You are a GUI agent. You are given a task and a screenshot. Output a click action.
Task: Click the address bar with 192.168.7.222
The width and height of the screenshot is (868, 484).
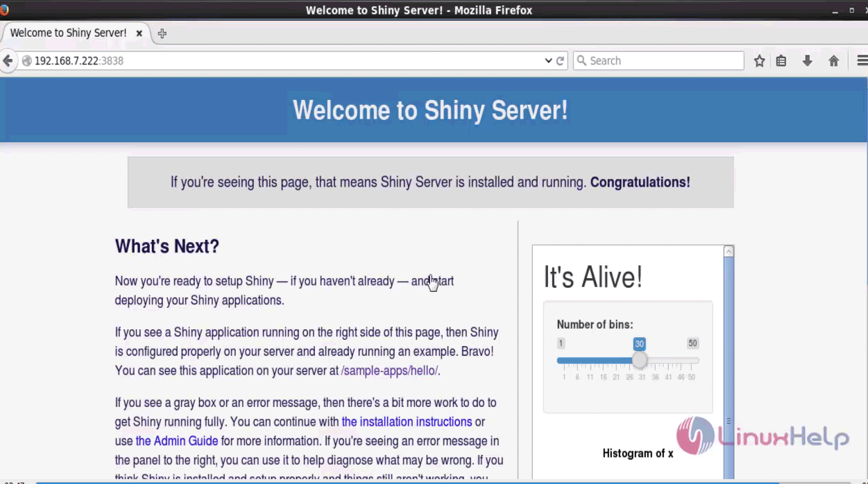(x=284, y=61)
